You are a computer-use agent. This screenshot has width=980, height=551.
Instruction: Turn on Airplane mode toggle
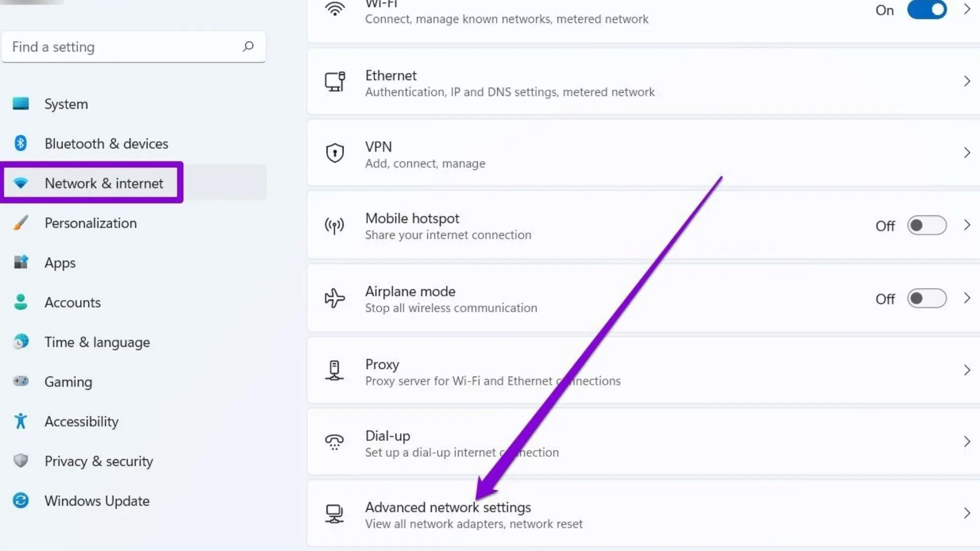(926, 298)
